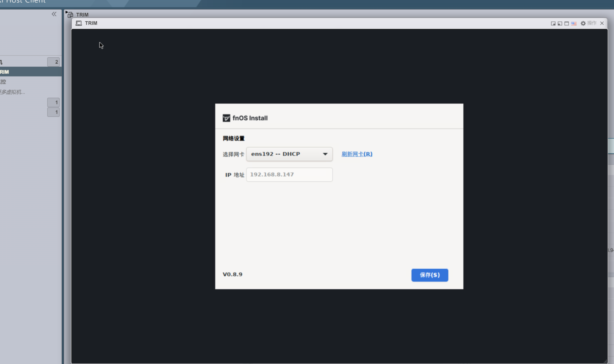Click the TRIM console monitor icon
This screenshot has height=364, width=614.
point(79,23)
